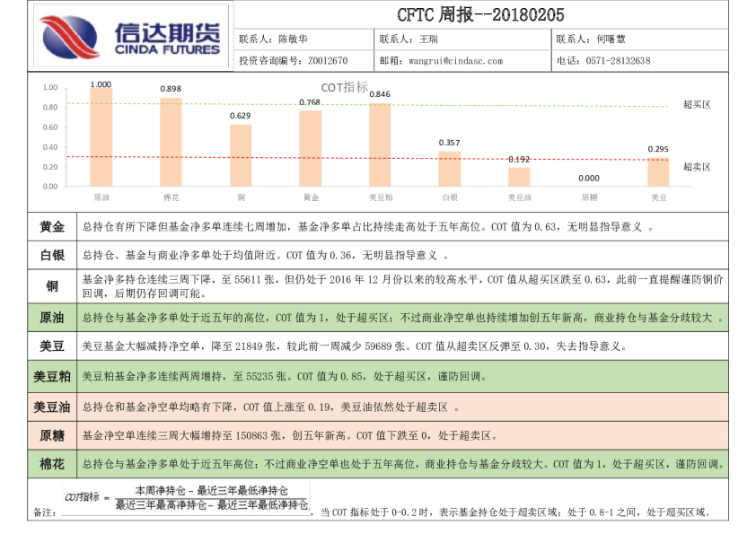The width and height of the screenshot is (756, 534).
Task: Click the 白银 bar labeled 0.357
Action: (x=449, y=169)
